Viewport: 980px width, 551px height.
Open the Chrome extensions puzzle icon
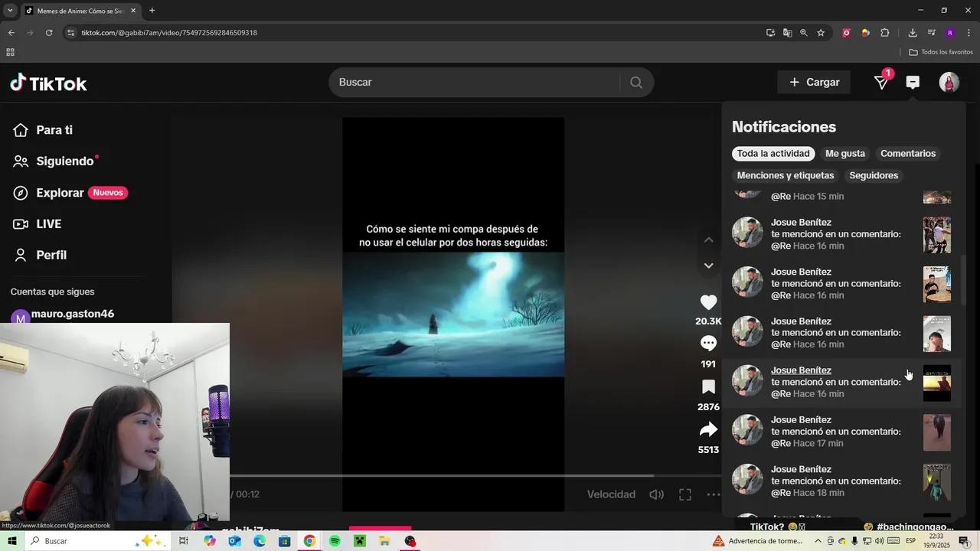pyautogui.click(x=885, y=33)
